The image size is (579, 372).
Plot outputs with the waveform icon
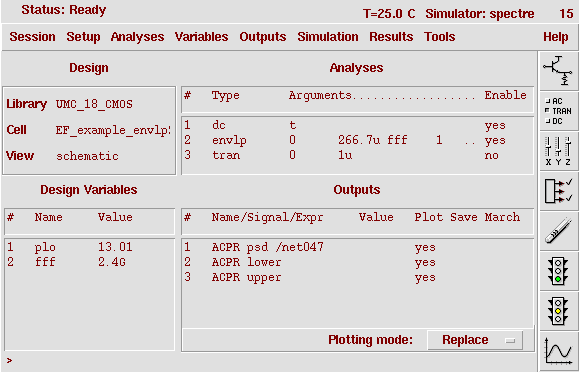pos(558,351)
